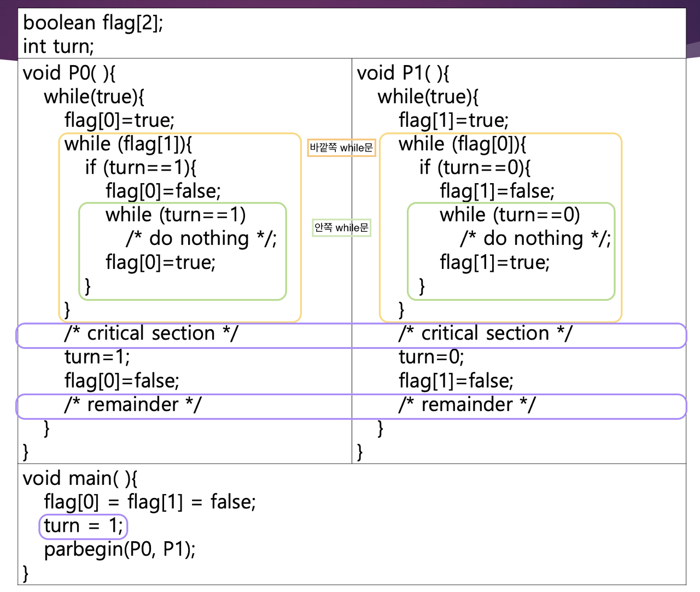The width and height of the screenshot is (700, 592).
Task: Click the 'parbegin(P0, P1);' call
Action: pos(120,549)
